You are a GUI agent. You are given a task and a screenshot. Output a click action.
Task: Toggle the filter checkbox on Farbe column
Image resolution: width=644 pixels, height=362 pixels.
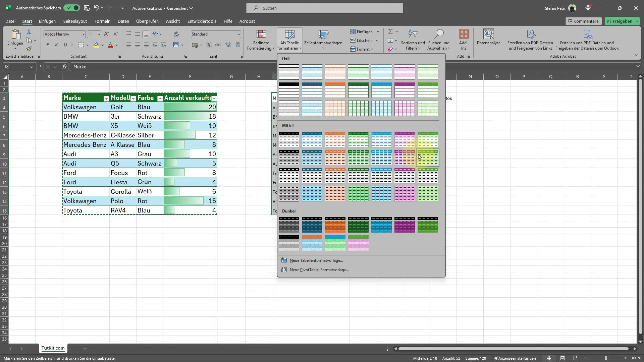pyautogui.click(x=160, y=98)
